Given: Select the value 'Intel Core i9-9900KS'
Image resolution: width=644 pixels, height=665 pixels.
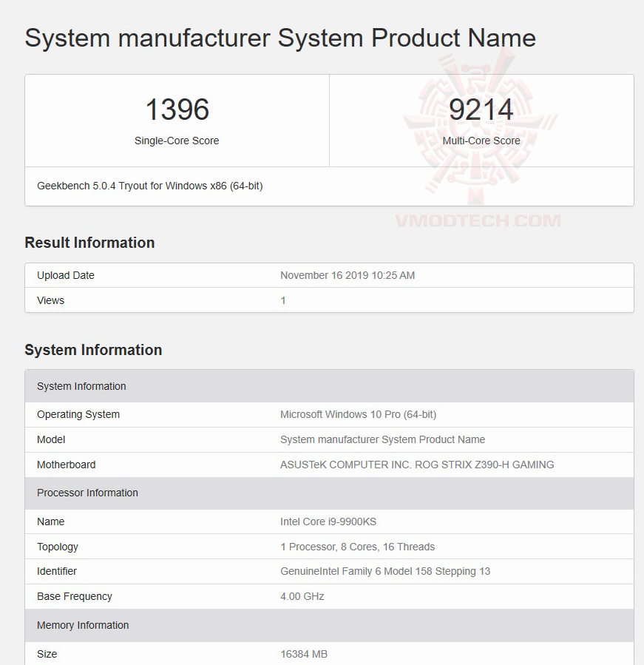Looking at the screenshot, I should [x=328, y=521].
